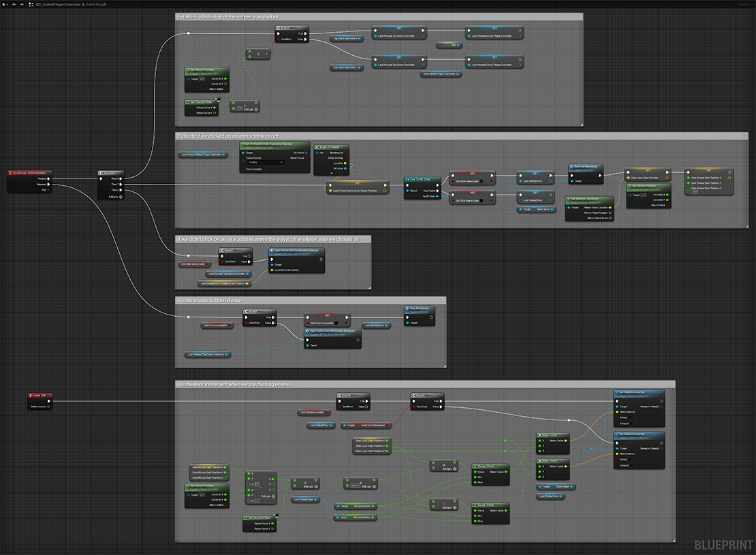This screenshot has width=756, height=555.
Task: Select comment 'Handle mouse button release'
Action: (x=311, y=300)
